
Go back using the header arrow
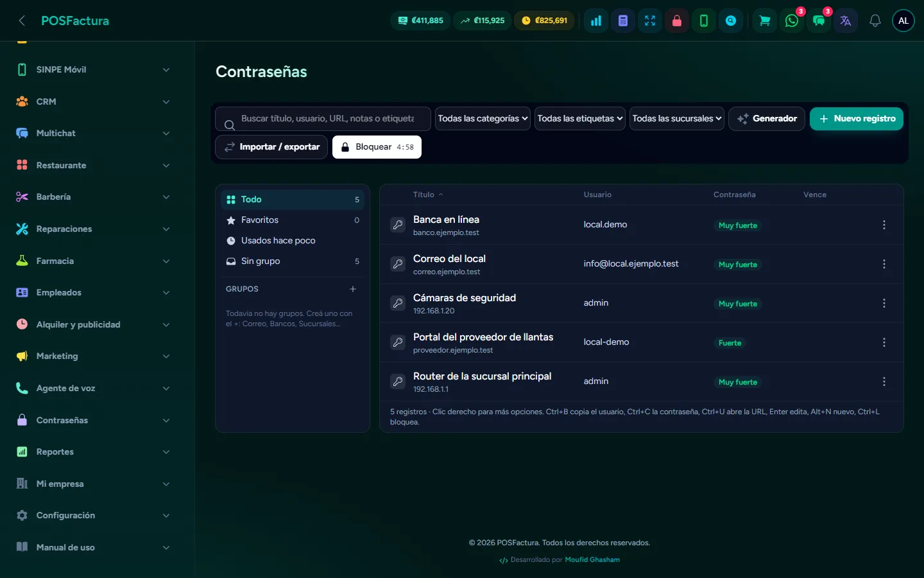(22, 21)
